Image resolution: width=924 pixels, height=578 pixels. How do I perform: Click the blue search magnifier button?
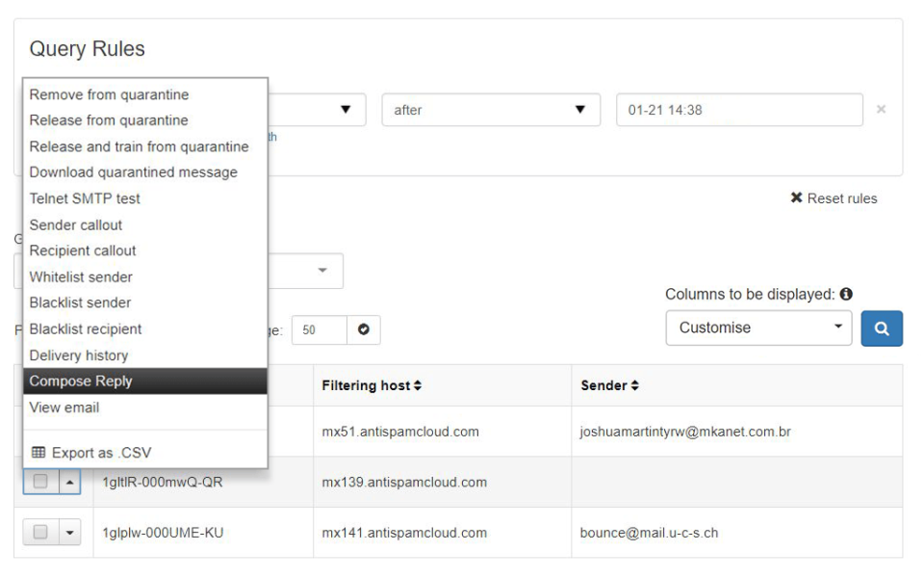coord(882,328)
